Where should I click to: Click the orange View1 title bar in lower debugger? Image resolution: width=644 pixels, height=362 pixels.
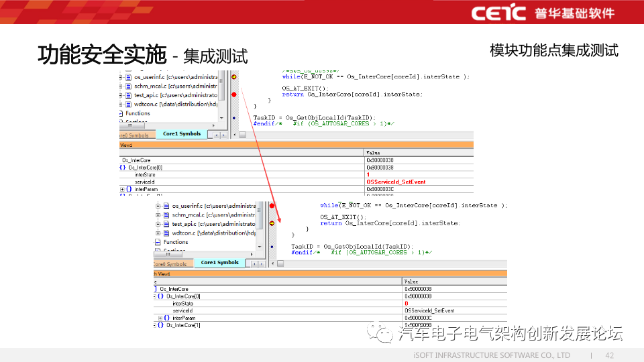pyautogui.click(x=330, y=274)
